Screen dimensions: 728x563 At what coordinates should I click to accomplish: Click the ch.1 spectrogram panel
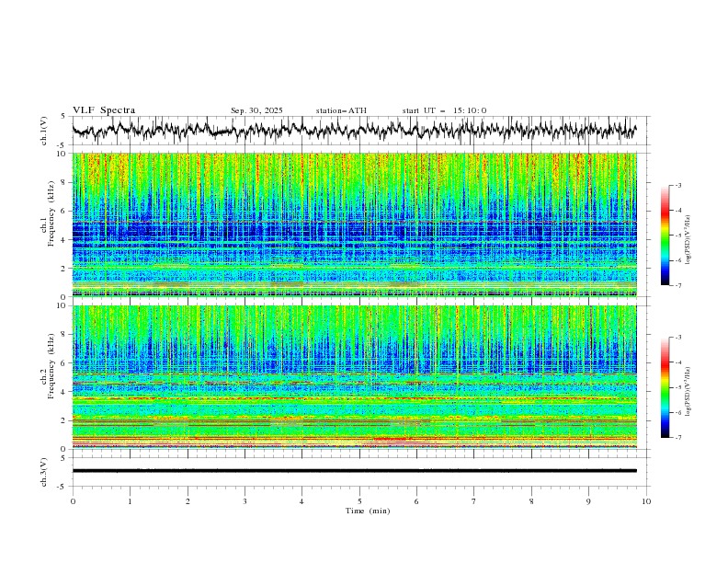coord(355,224)
